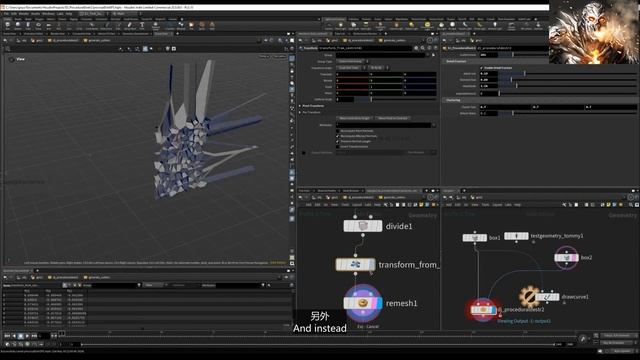Toggle pin on Transform parameter pane
The height and width of the screenshot is (360, 640).
pyautogui.click(x=429, y=40)
